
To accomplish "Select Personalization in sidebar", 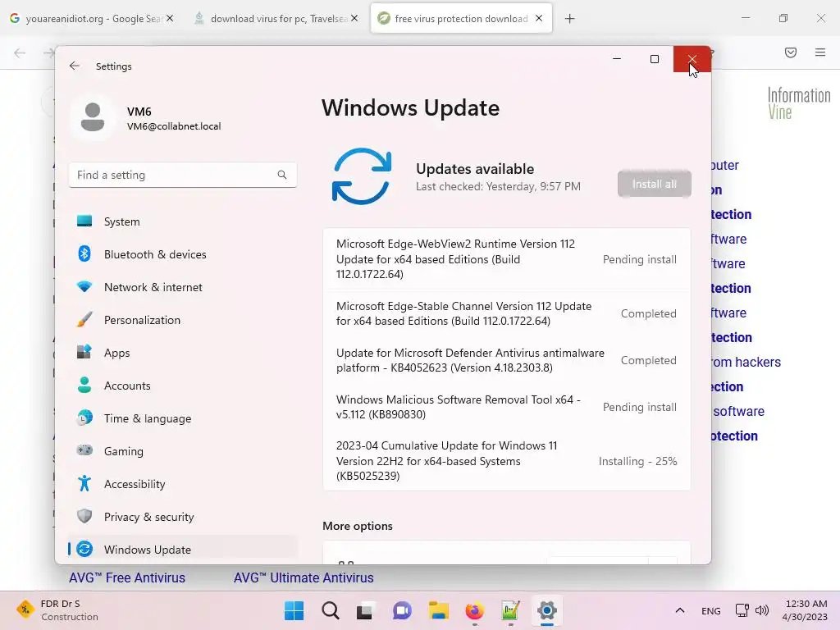I will [x=182, y=320].
